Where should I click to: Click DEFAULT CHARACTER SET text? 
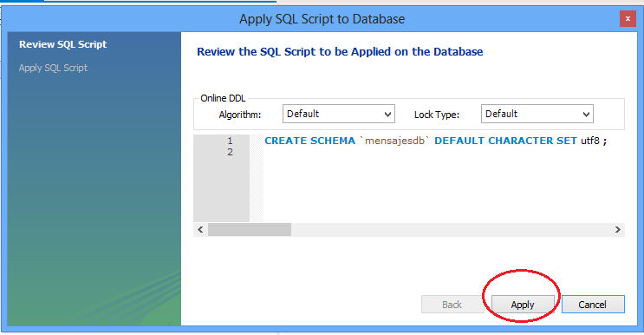point(505,141)
